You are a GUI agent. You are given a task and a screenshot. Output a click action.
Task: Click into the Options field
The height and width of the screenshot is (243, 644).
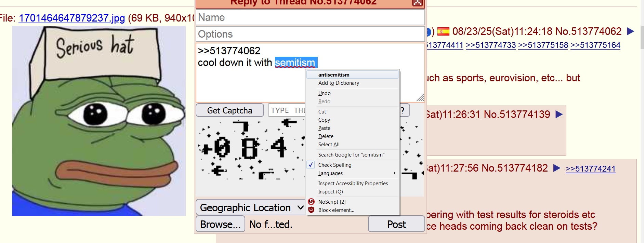310,34
